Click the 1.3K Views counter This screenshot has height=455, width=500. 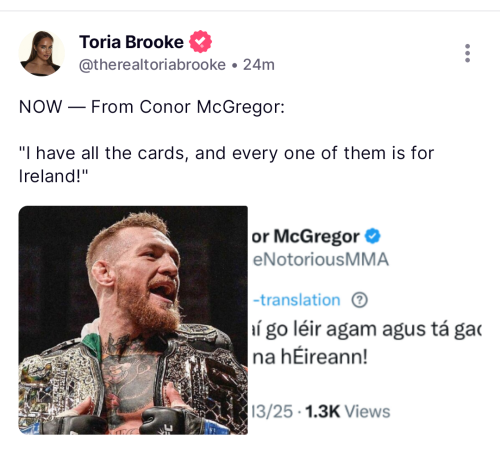(347, 411)
